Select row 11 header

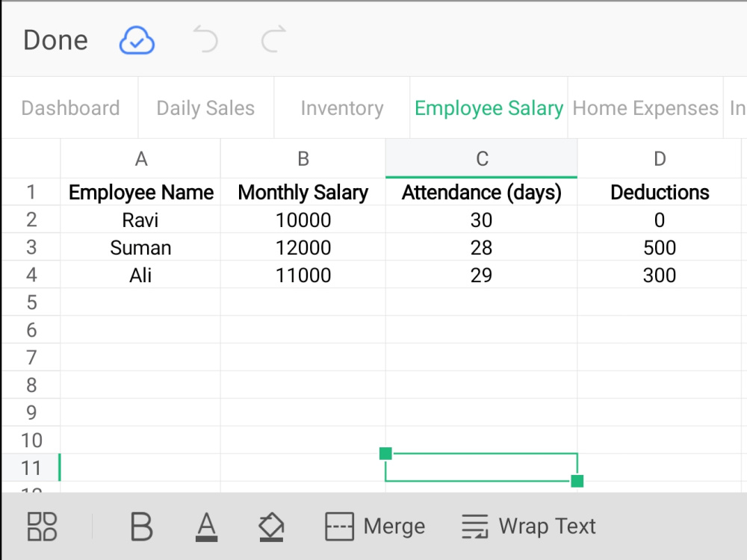point(31,468)
